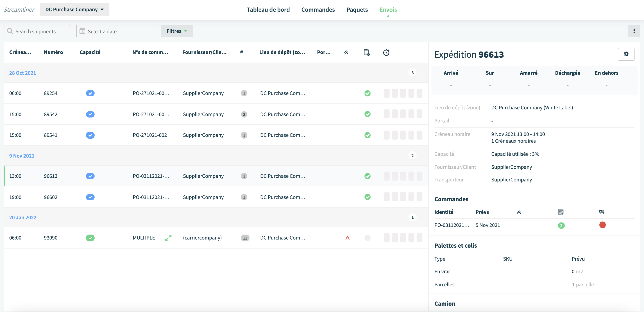Open the DC Purchase Company selector

click(x=74, y=9)
